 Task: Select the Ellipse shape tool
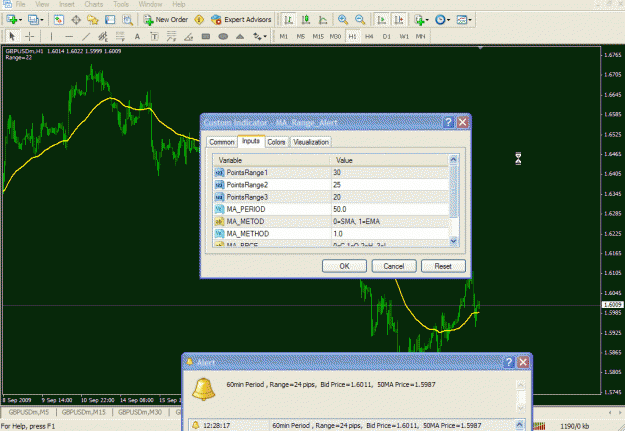[x=223, y=36]
